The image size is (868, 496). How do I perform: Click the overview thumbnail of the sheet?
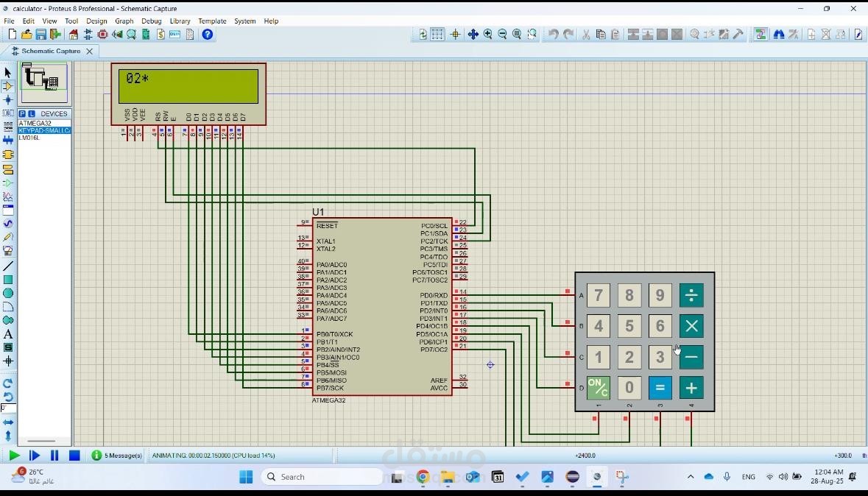[44, 83]
